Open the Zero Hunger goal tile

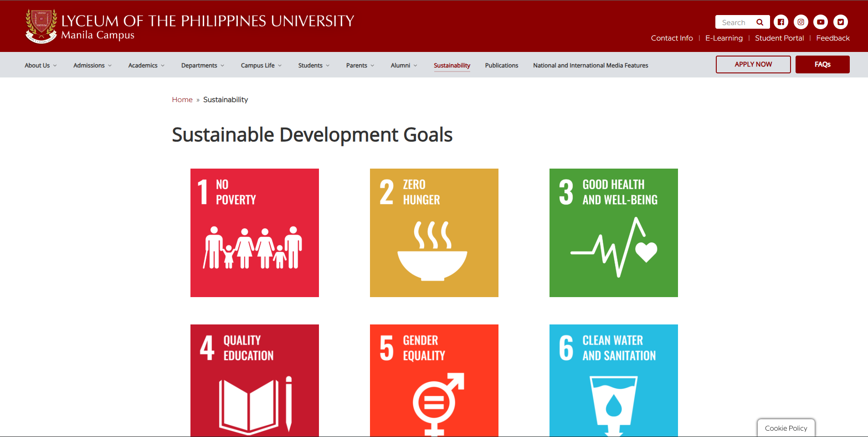pos(434,233)
